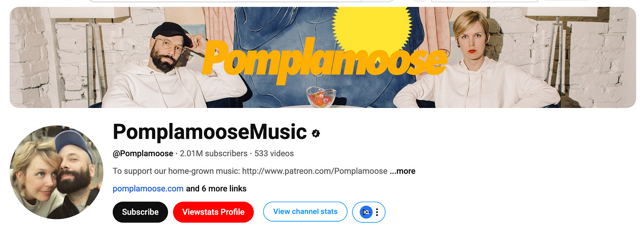Click the 2.01M subscribers text
644x234 pixels.
click(x=214, y=153)
